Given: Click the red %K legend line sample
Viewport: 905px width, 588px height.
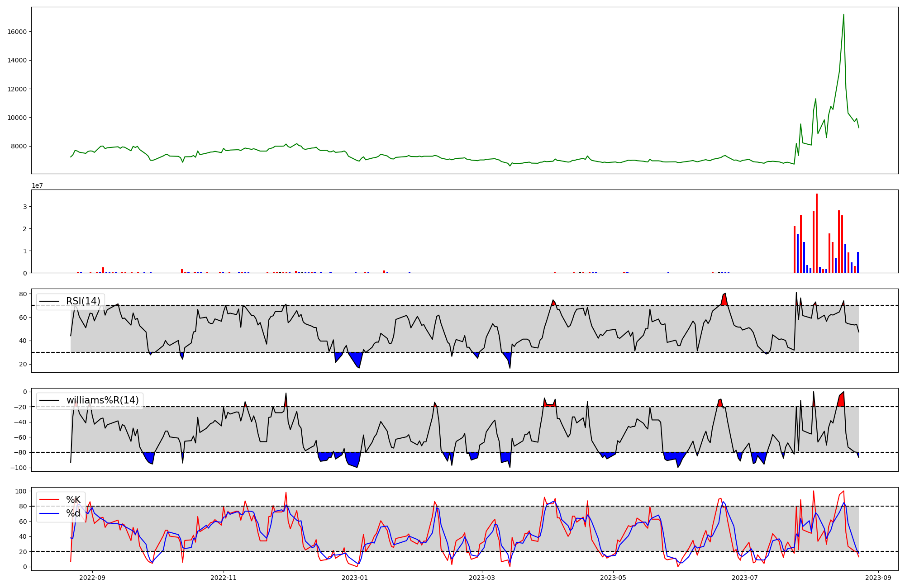Looking at the screenshot, I should coord(50,499).
